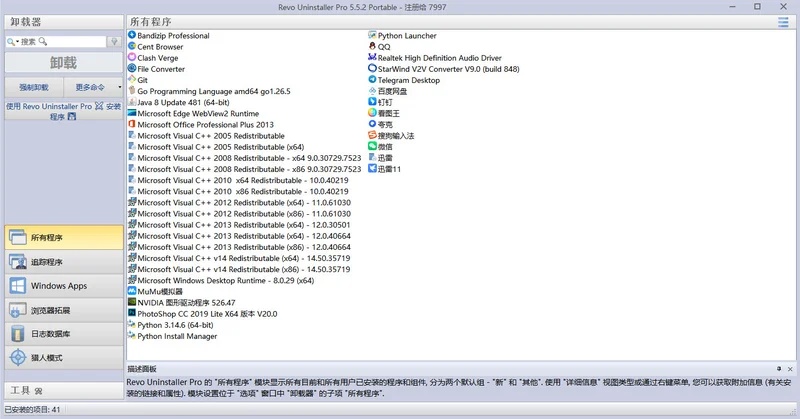Switch to 日志数据库 module

click(x=64, y=334)
